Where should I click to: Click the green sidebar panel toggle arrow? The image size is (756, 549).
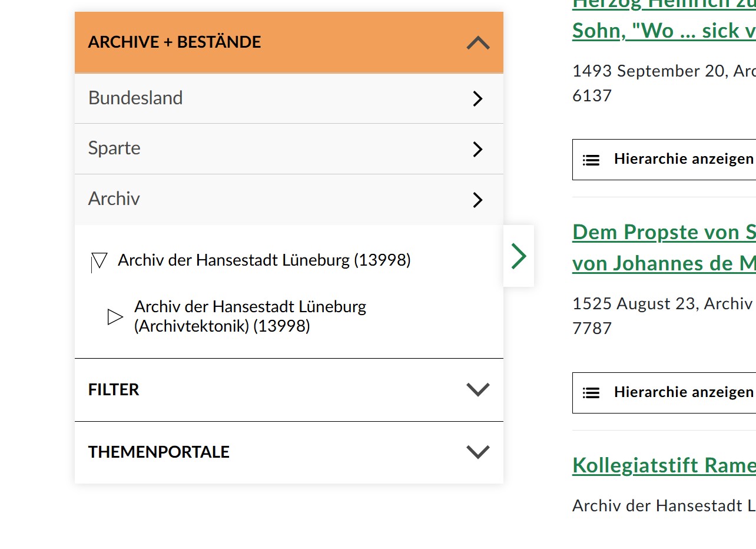519,256
